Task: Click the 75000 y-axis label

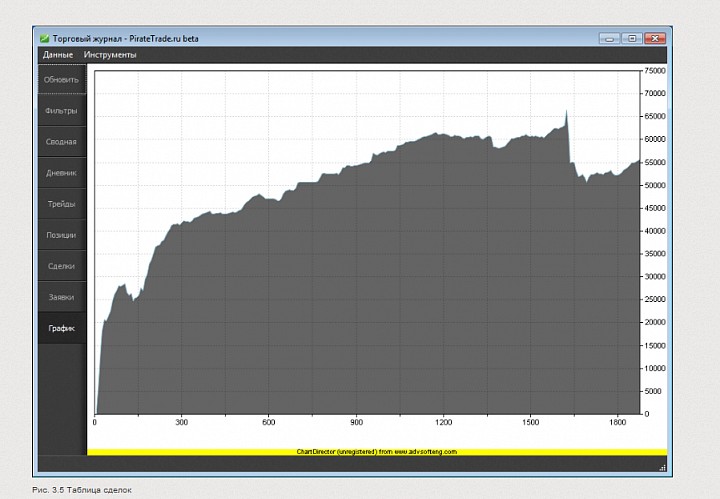Action: tap(655, 71)
